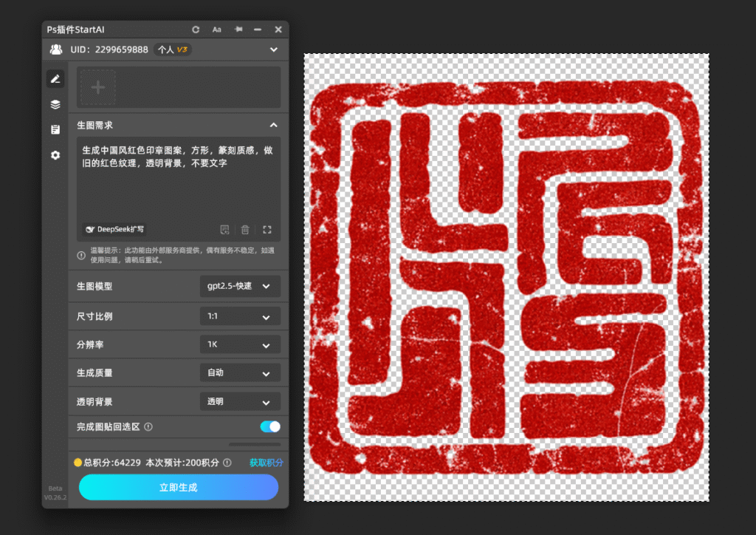Screen dimensions: 756x535
Task: Click the warning icon beside 温馨提示
Action: (x=81, y=255)
